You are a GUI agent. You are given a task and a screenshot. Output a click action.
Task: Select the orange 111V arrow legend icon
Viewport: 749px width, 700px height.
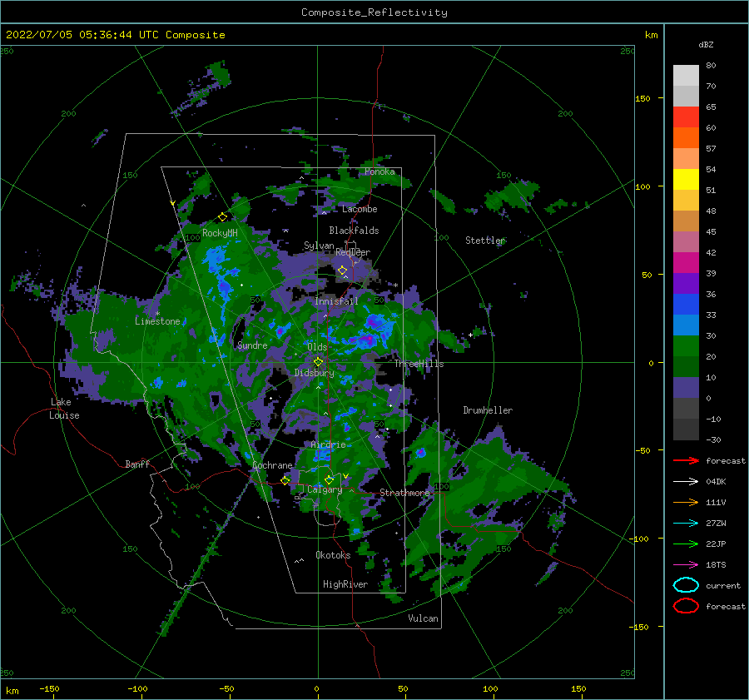[686, 502]
